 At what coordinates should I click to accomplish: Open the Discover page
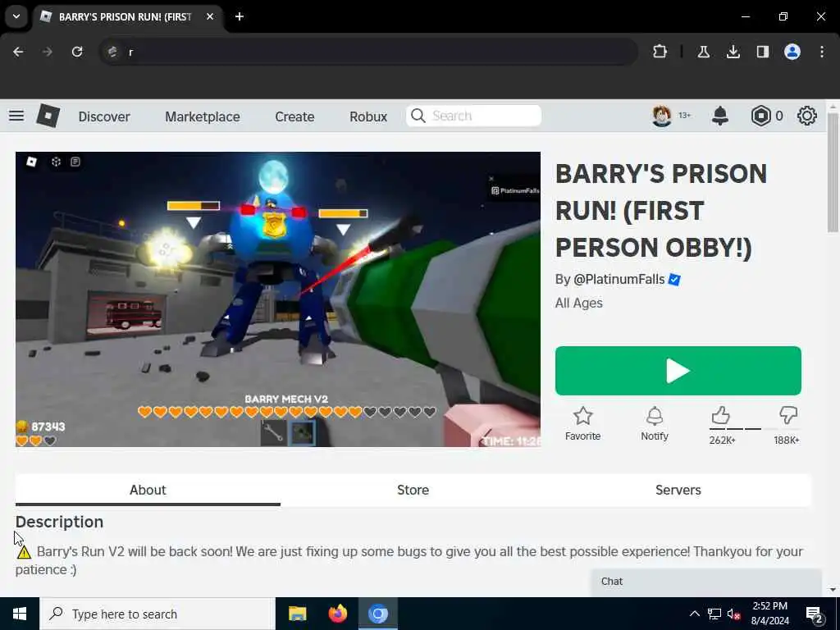coord(104,116)
